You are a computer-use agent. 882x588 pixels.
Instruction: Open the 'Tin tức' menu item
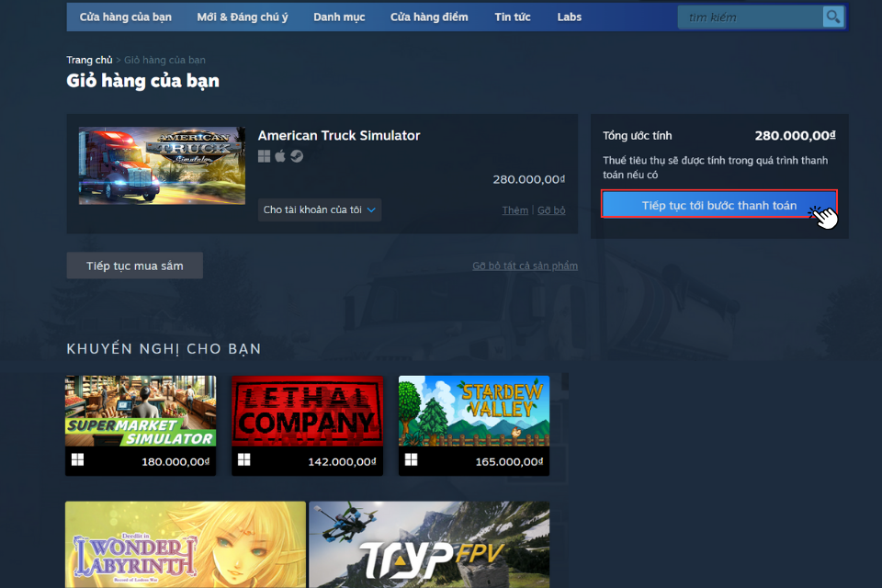(x=513, y=17)
